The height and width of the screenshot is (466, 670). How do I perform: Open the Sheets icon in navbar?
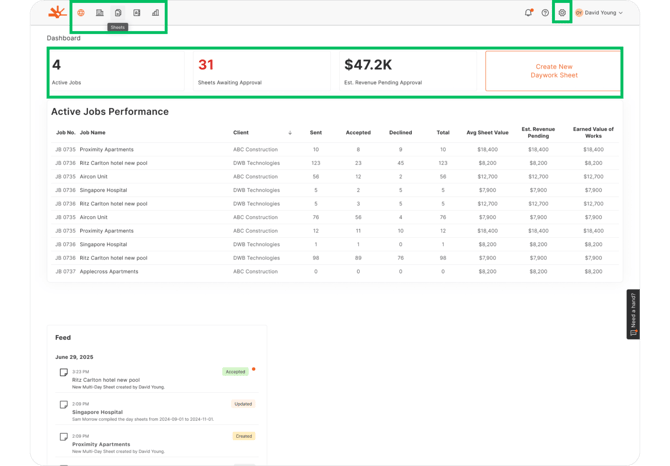click(118, 13)
